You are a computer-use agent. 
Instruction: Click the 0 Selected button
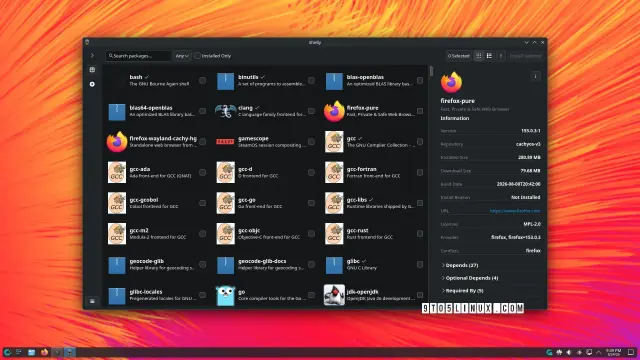[458, 56]
